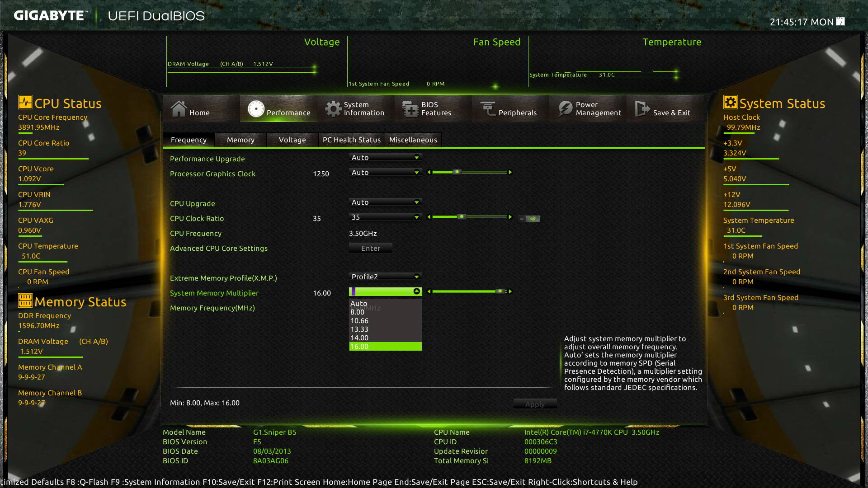Click the System Status gear icon
868x488 pixels.
coord(730,102)
